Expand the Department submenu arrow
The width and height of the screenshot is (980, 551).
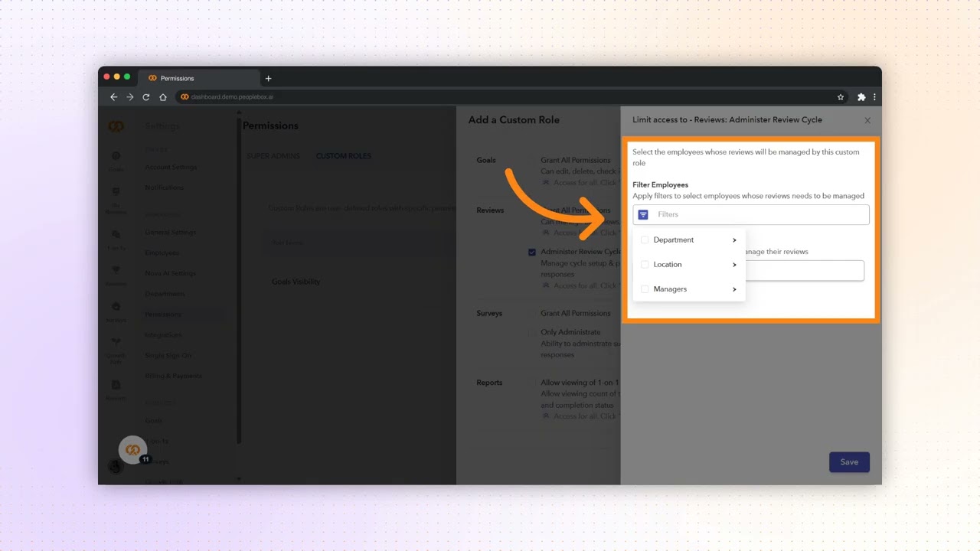pyautogui.click(x=734, y=240)
